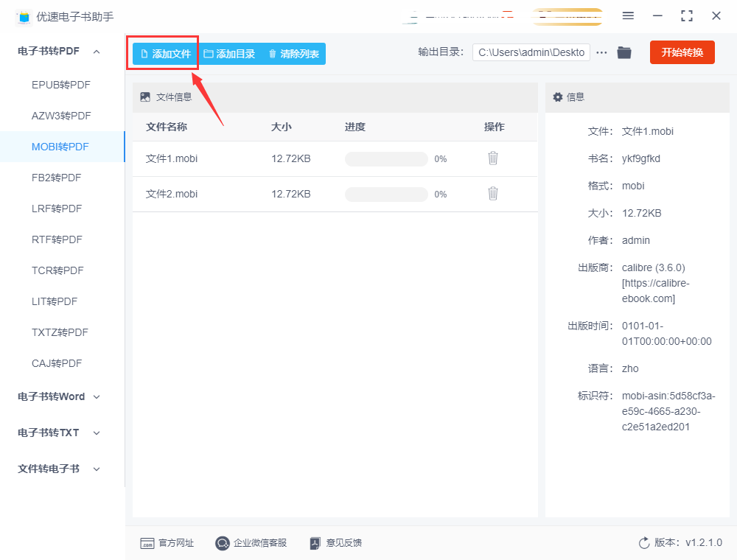Click the 添加文件 button
The image size is (737, 560).
164,54
